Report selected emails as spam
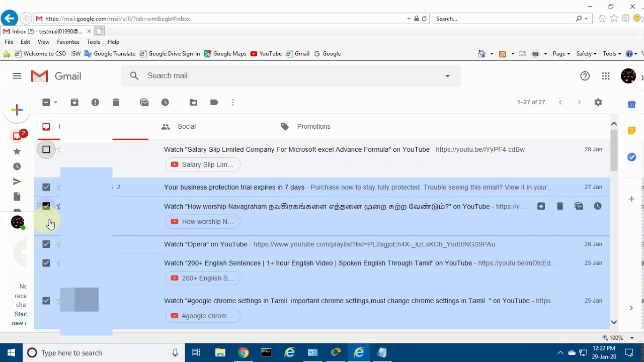The image size is (644, 362). pyautogui.click(x=95, y=103)
